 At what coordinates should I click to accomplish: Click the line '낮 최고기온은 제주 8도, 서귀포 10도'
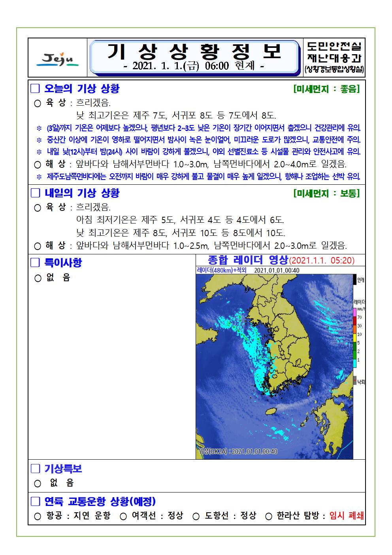point(181,232)
